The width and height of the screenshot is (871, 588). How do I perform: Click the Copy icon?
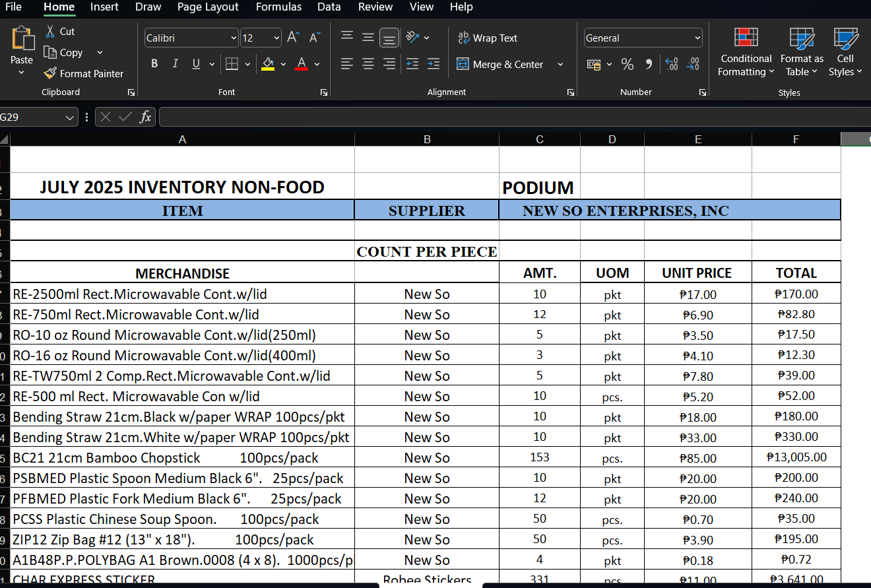click(x=50, y=52)
